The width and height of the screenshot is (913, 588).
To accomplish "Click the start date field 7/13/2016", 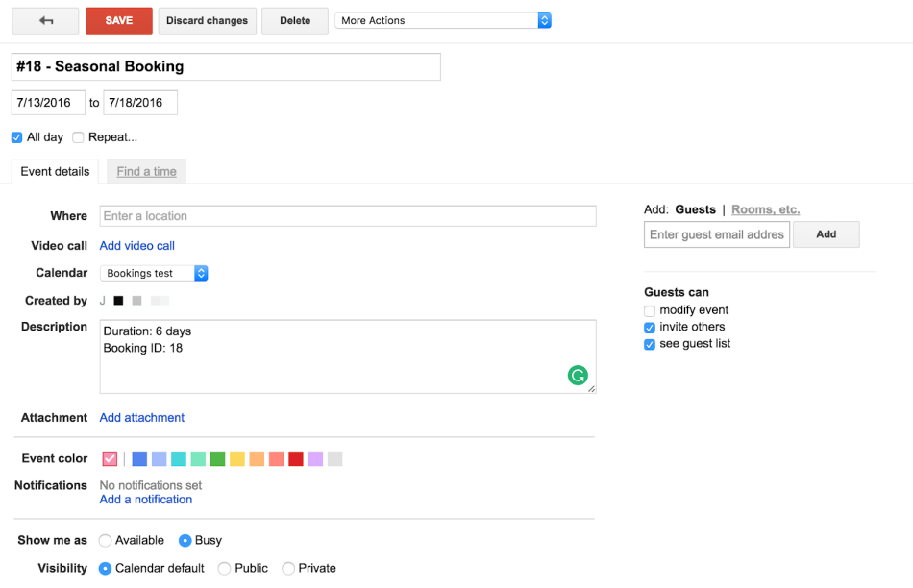I will [48, 103].
